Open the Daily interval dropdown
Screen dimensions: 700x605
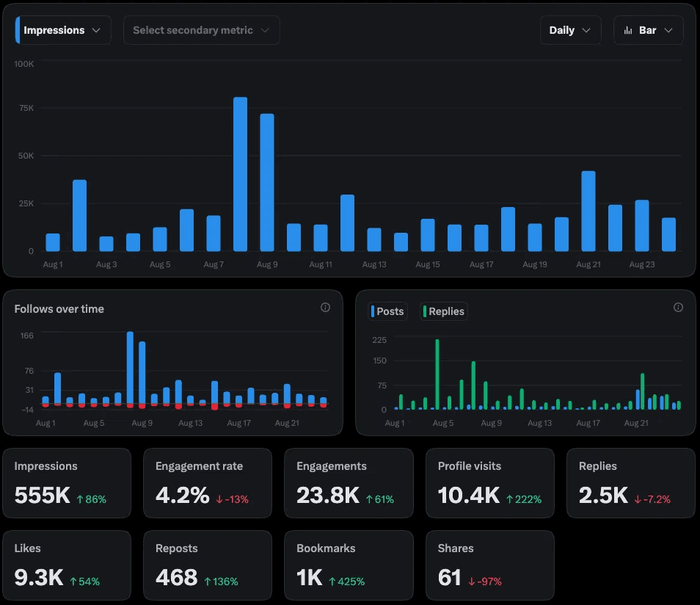[571, 30]
